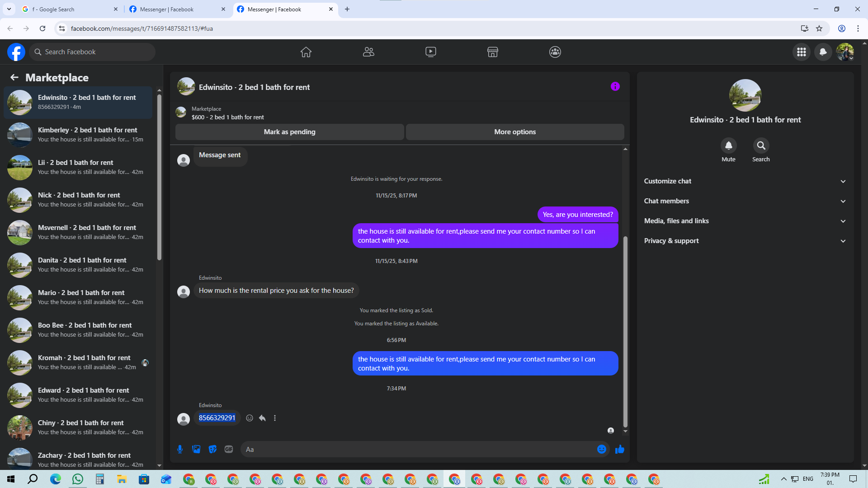Send a thumbs-up like
The image size is (868, 488).
click(619, 449)
